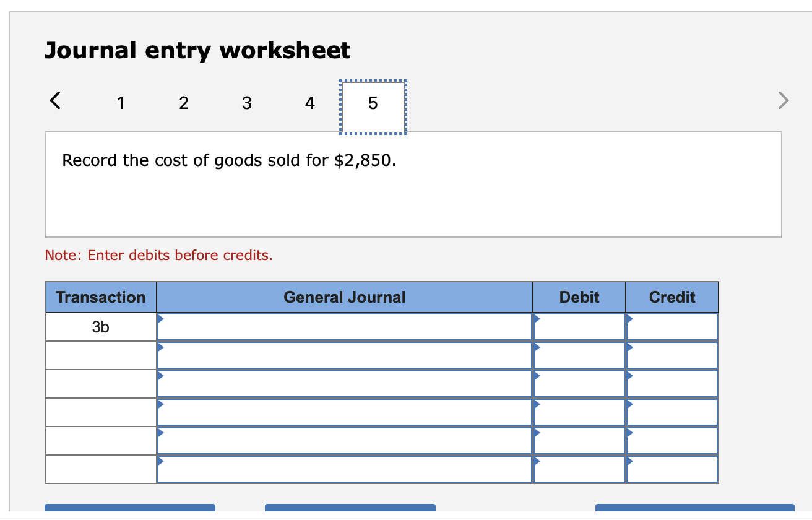Open the last row General Journal dropdown
812x520 pixels.
coord(344,469)
